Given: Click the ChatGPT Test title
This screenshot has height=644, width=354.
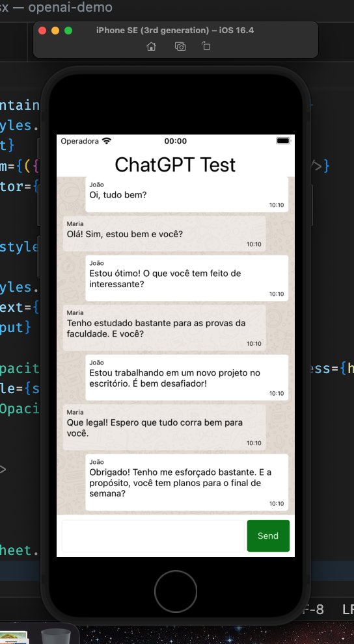Looking at the screenshot, I should click(175, 164).
